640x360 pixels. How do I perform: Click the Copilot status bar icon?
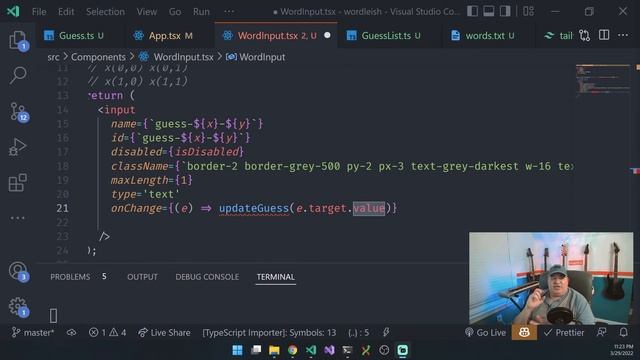coord(524,333)
